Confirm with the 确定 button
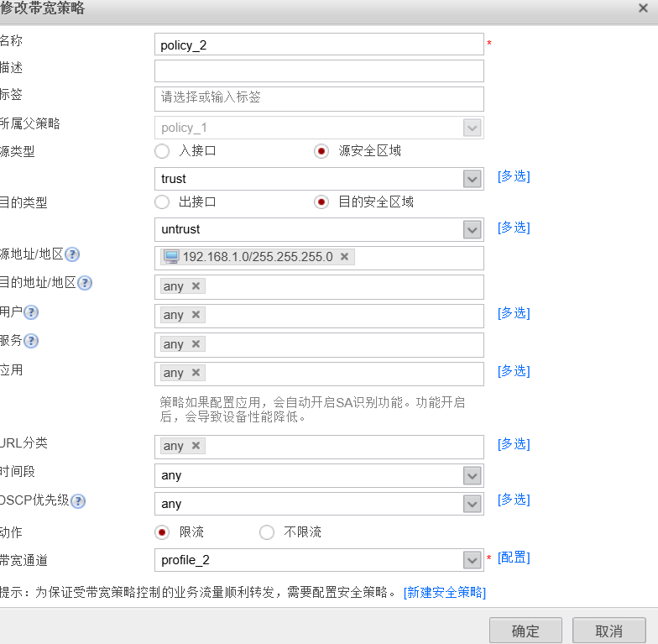 click(x=525, y=631)
